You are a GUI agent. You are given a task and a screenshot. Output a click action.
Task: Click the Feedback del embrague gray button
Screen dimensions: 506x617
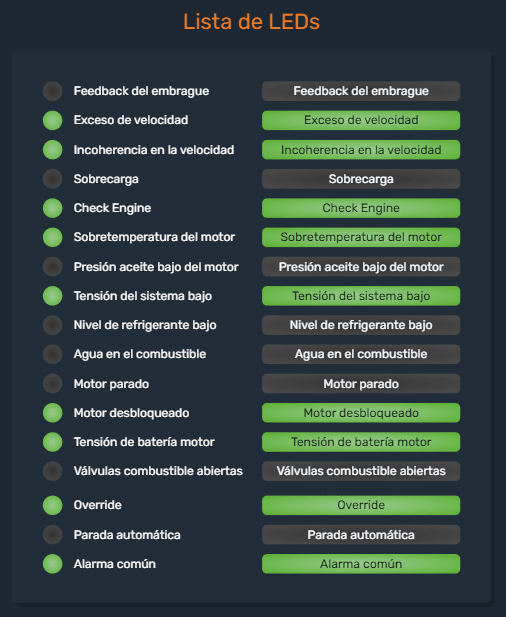[x=361, y=91]
